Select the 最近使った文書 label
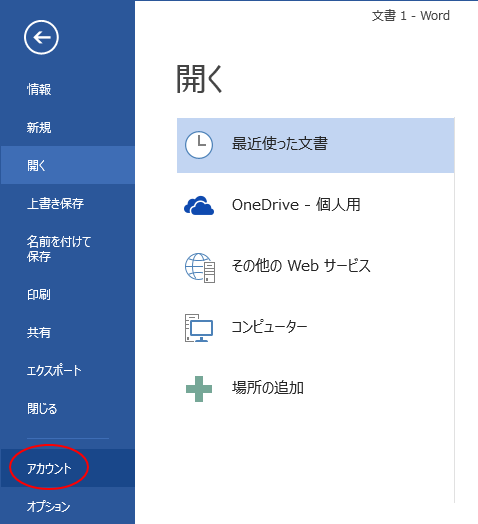The width and height of the screenshot is (478, 524). point(280,144)
